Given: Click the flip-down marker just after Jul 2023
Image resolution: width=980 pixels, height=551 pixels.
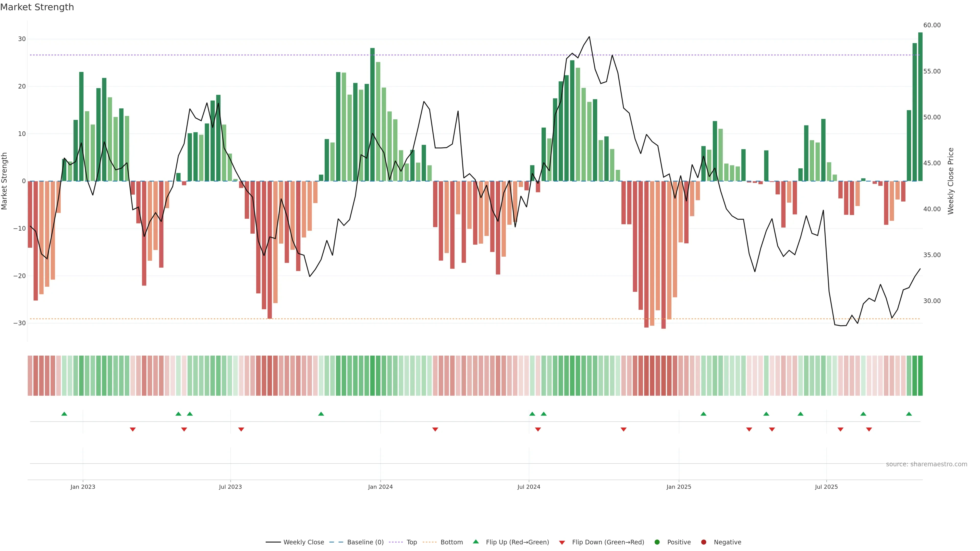Looking at the screenshot, I should (x=241, y=429).
